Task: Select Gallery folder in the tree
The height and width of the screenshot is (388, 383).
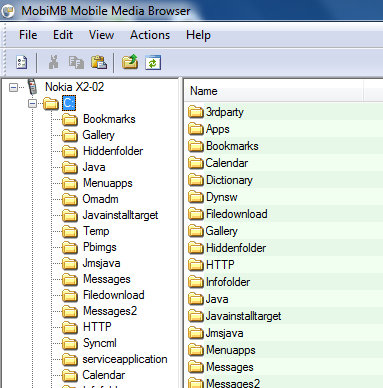Action: click(x=99, y=135)
